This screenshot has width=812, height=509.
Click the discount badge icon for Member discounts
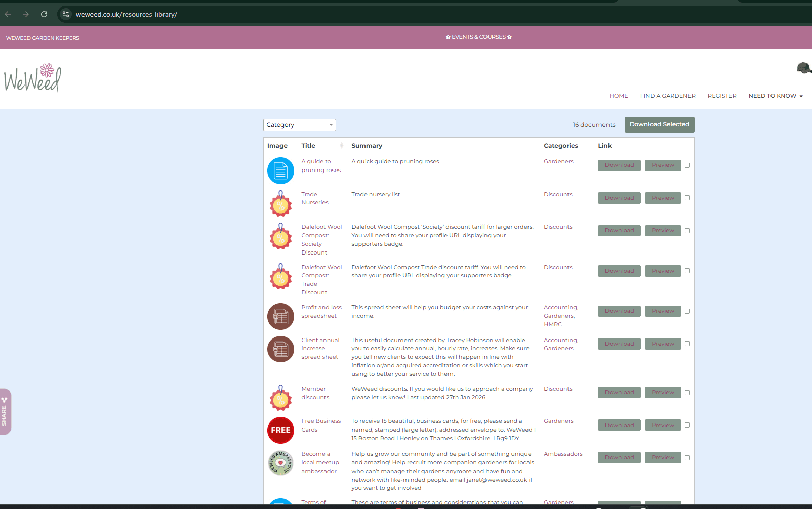(280, 398)
